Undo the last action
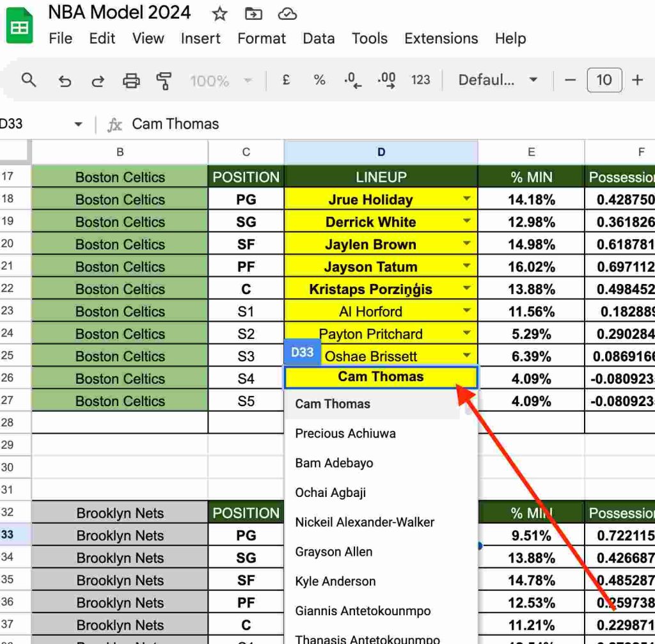 [65, 80]
